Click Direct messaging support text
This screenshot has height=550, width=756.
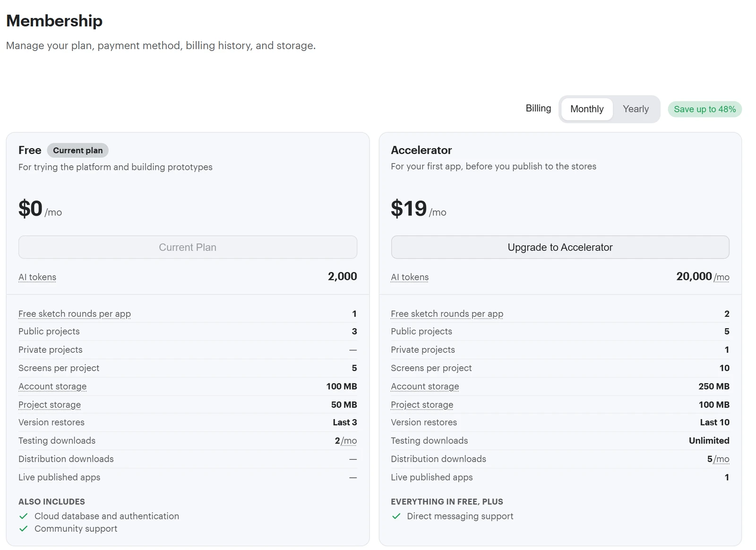pos(460,516)
